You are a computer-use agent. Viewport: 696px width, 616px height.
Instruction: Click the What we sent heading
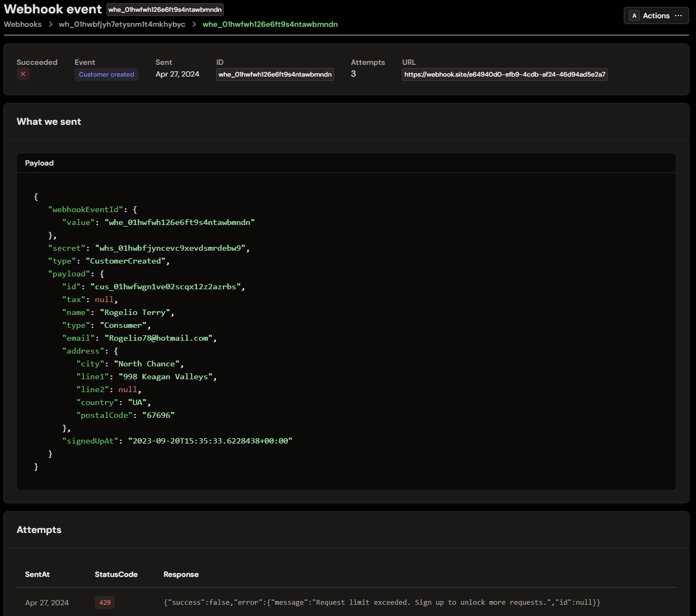click(49, 122)
